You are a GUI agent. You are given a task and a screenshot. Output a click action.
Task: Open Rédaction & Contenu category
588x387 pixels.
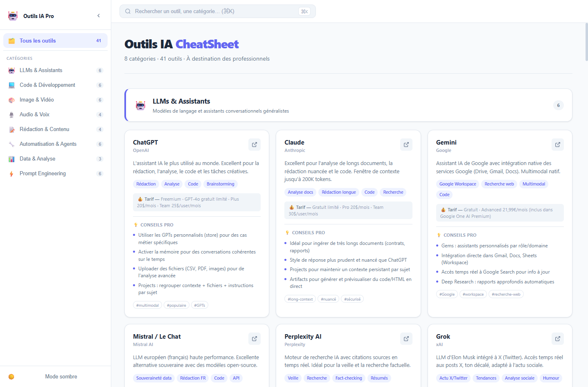(x=55, y=129)
